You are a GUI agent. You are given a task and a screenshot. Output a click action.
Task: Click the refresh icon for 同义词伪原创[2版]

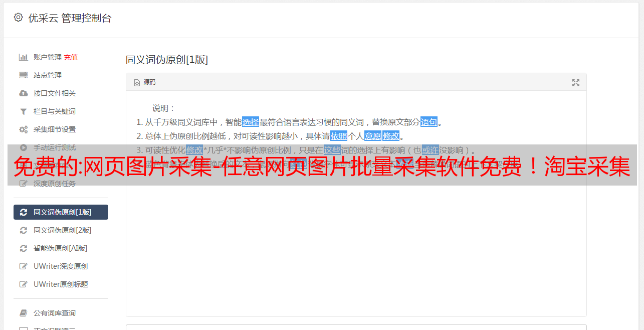[x=23, y=230]
